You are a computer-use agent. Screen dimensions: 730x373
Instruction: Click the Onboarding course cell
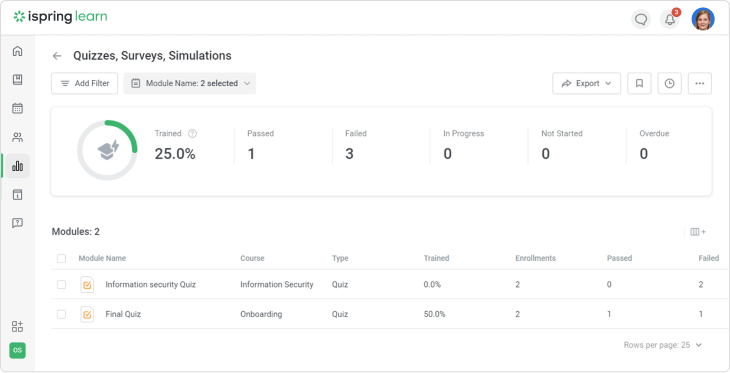tap(261, 314)
